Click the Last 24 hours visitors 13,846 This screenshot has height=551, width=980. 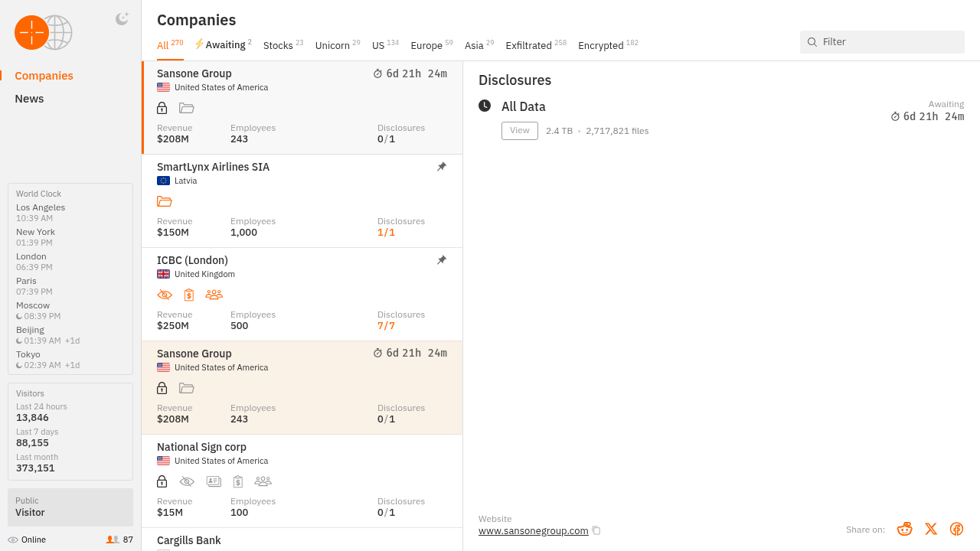pos(32,418)
